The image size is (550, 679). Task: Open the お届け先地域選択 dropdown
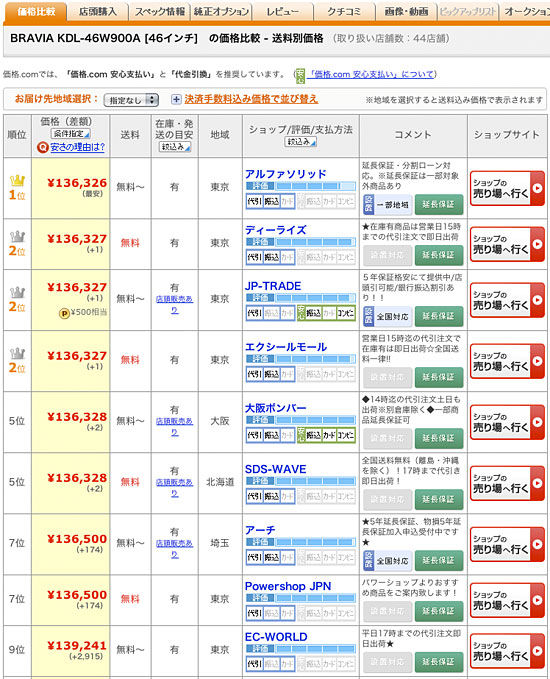pyautogui.click(x=131, y=100)
